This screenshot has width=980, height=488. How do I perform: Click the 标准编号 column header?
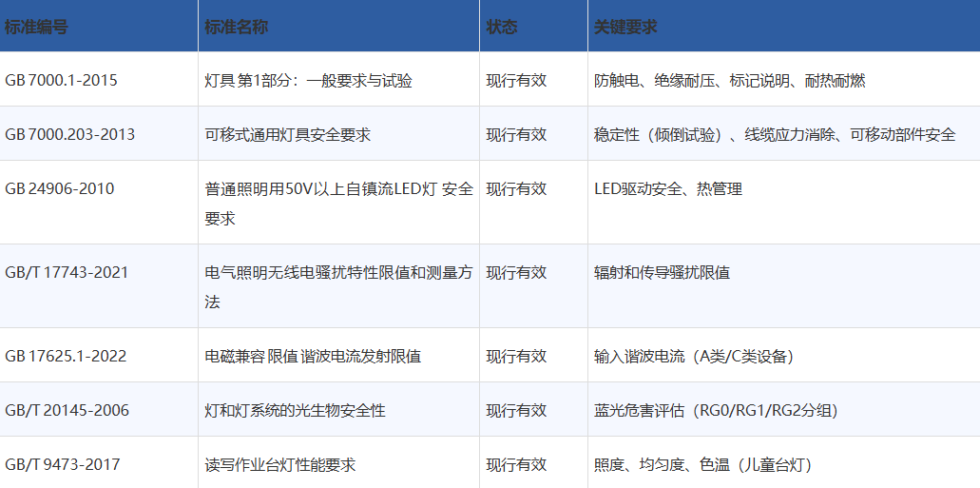click(x=99, y=27)
